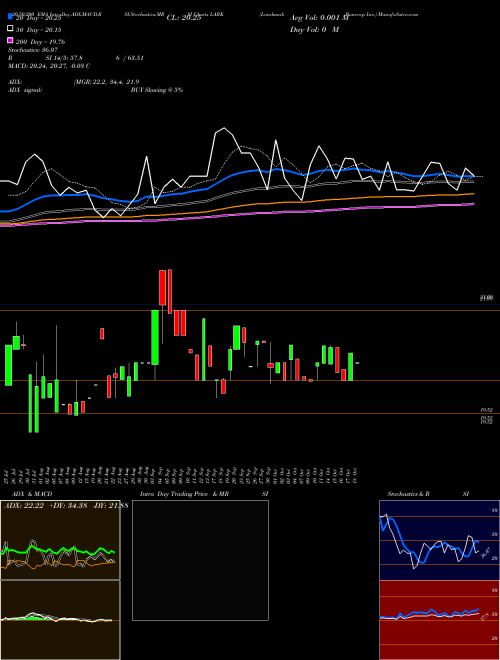Select the BUY Slowing @ 5% signal text
500x660 pixels.
coord(157,90)
